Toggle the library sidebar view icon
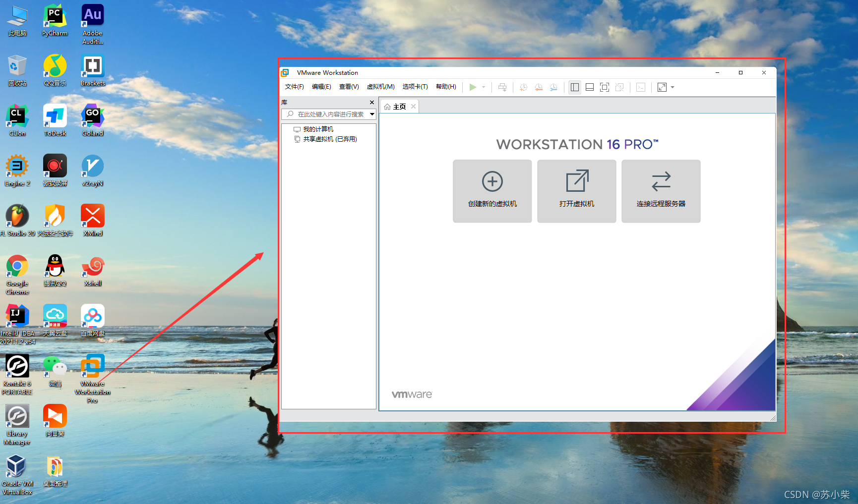858x504 pixels. [575, 87]
